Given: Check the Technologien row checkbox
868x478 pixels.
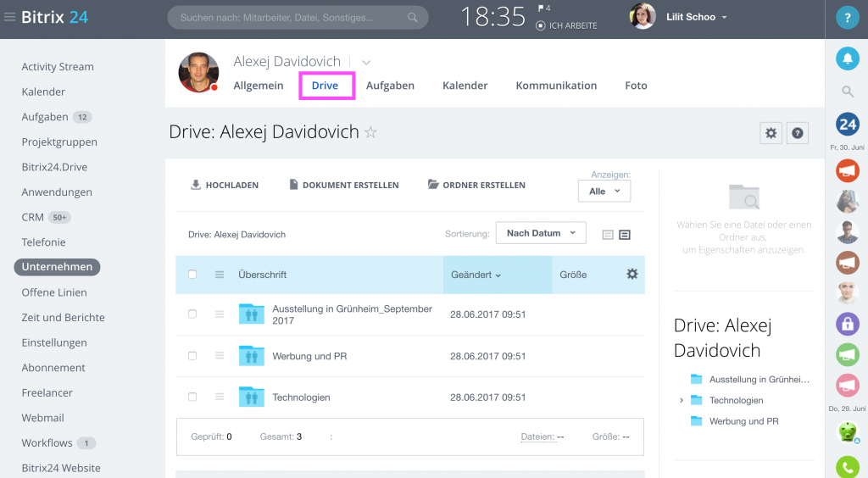Looking at the screenshot, I should 192,397.
